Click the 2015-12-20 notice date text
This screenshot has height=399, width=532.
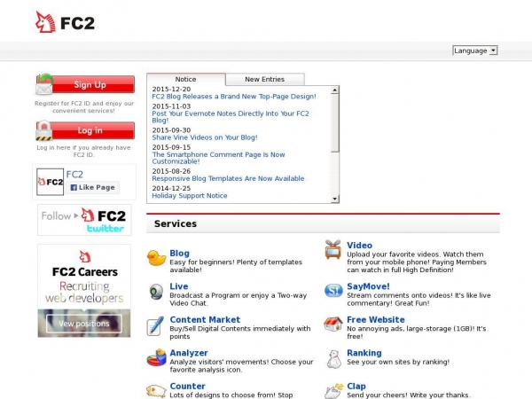(171, 90)
